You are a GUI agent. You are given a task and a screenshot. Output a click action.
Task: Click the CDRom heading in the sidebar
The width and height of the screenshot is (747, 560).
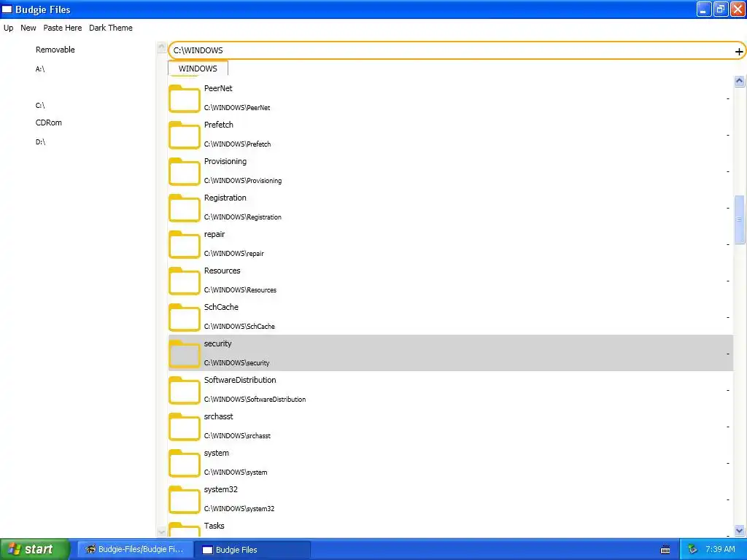[x=49, y=122]
